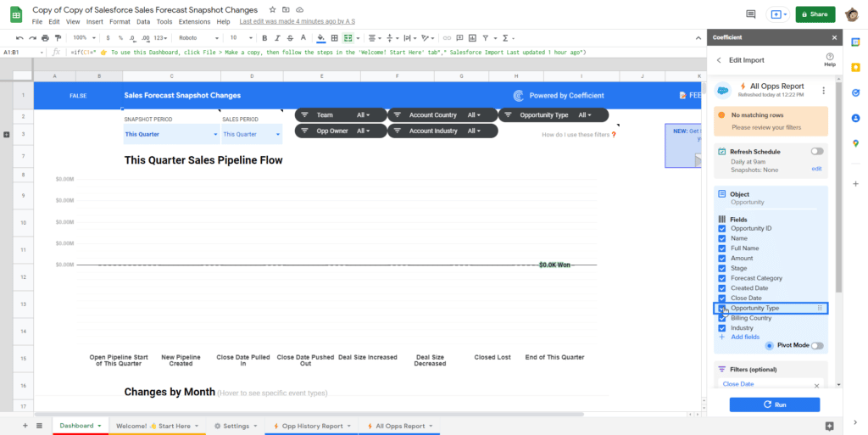The width and height of the screenshot is (868, 435).
Task: Uncheck the Opportunity ID field
Action: [x=722, y=229]
